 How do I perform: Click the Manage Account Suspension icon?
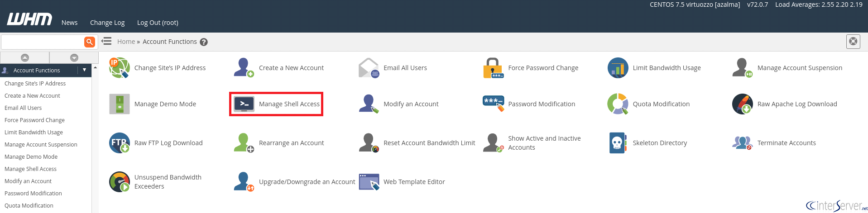pos(742,68)
